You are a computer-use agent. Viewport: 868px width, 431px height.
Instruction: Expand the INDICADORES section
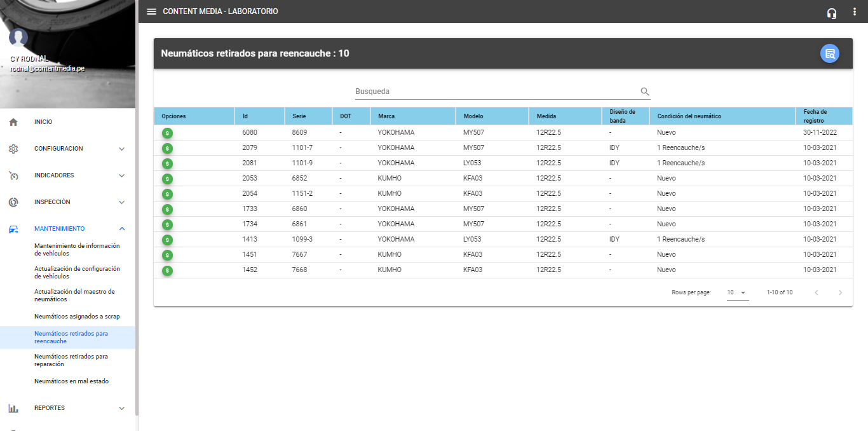(x=67, y=175)
